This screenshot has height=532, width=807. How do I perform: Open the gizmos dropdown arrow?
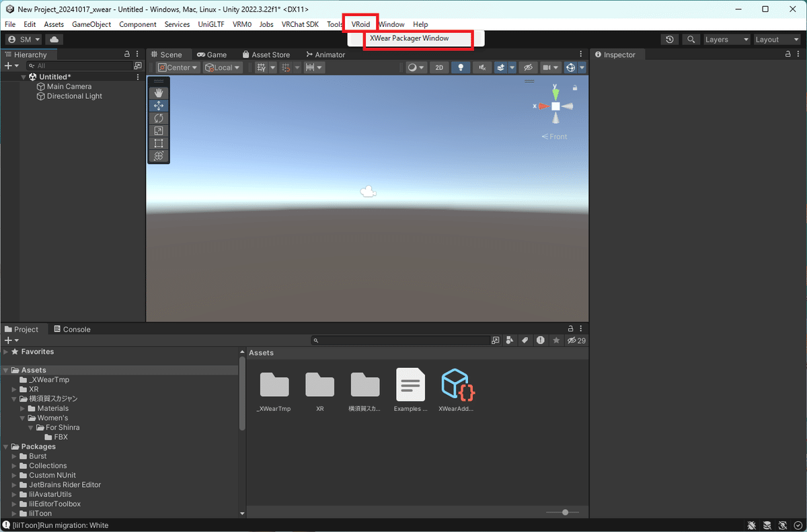(x=582, y=67)
